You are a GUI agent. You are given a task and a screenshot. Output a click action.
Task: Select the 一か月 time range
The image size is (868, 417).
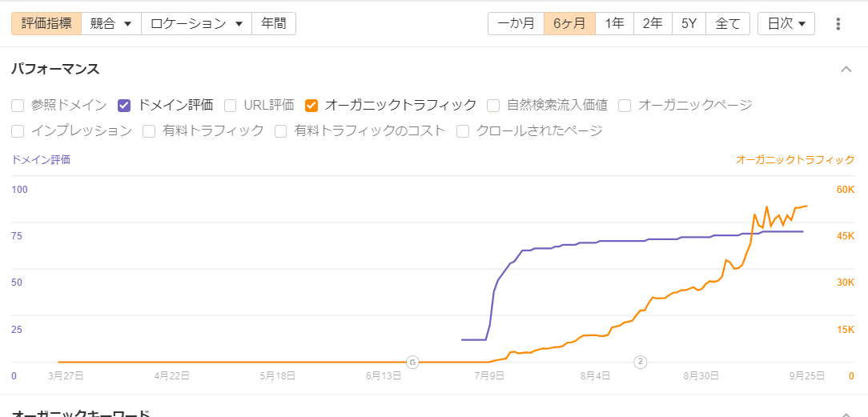(516, 24)
